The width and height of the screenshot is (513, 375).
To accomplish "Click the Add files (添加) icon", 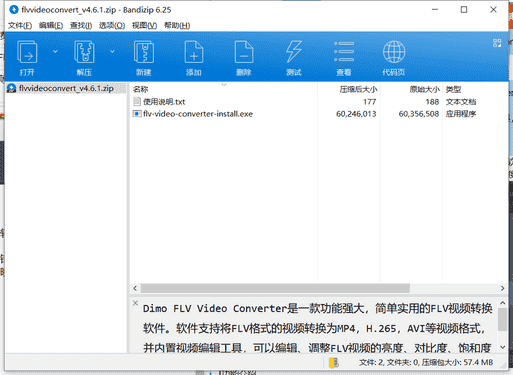I will [194, 52].
